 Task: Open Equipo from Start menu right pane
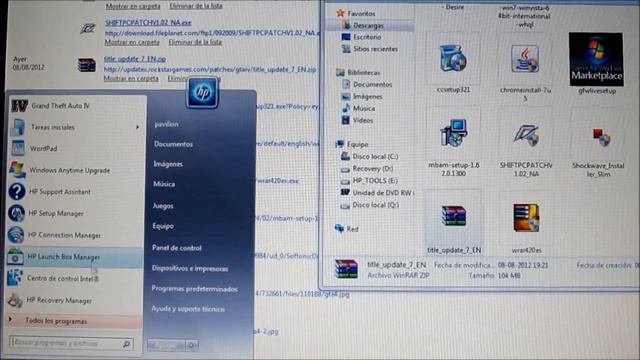pos(163,226)
